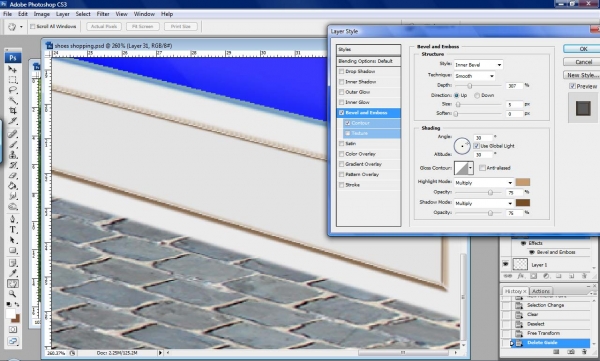The image size is (600, 361).
Task: Enable Anti-aliased checkbox
Action: coord(483,168)
